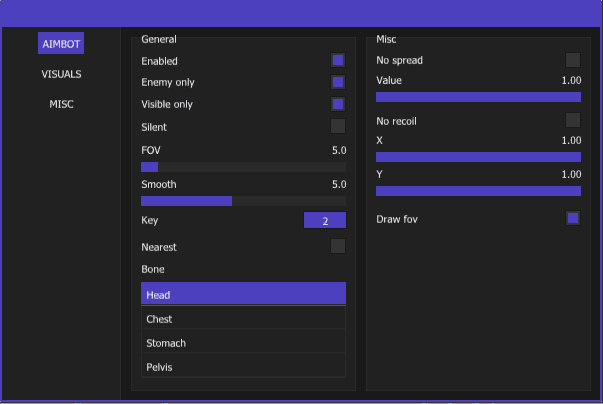The image size is (603, 404).
Task: Click the spread Value slider
Action: coord(478,97)
